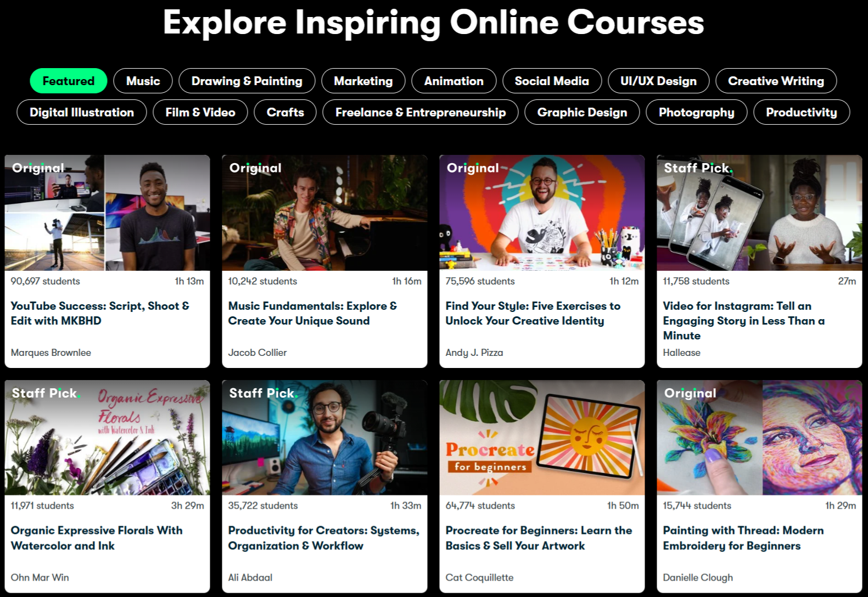The width and height of the screenshot is (868, 597).
Task: Switch to UI/UX Design category
Action: [x=658, y=81]
